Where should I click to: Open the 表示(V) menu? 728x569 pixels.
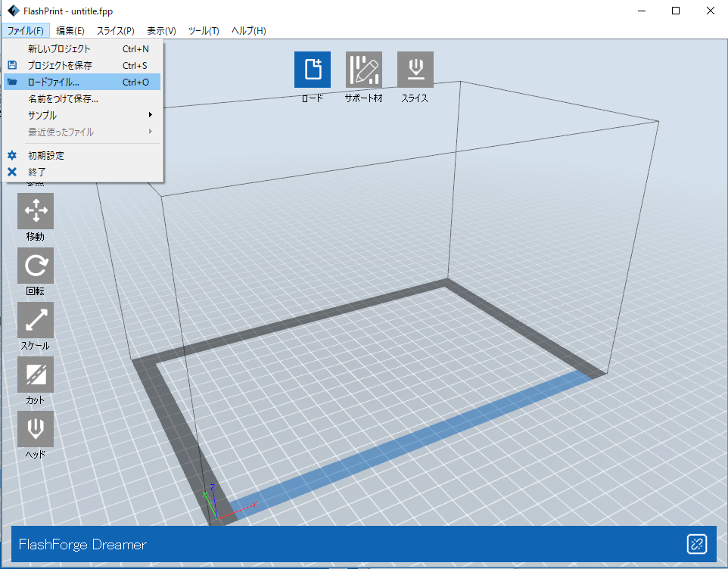coord(162,30)
